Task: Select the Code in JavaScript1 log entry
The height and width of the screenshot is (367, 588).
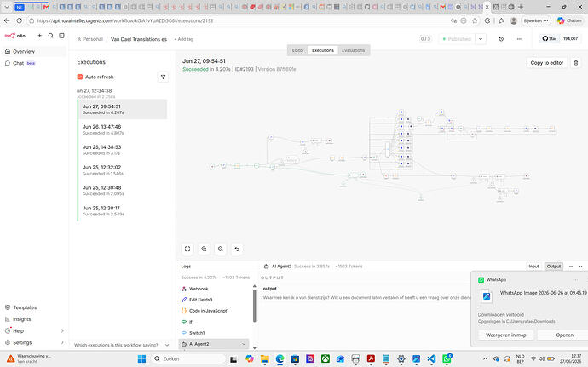Action: pos(214,311)
